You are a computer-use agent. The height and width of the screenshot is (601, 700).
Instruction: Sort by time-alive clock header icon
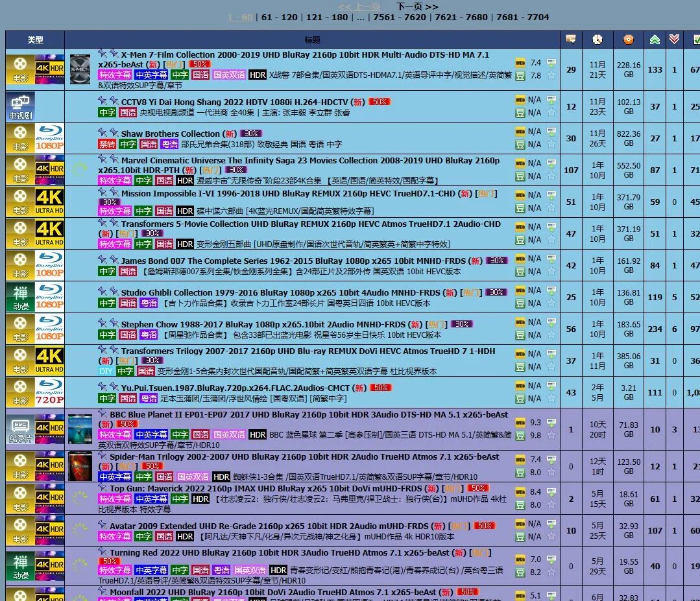click(597, 40)
